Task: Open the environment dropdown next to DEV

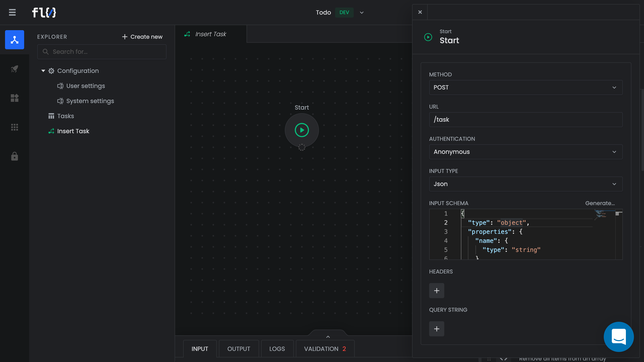Action: tap(362, 13)
